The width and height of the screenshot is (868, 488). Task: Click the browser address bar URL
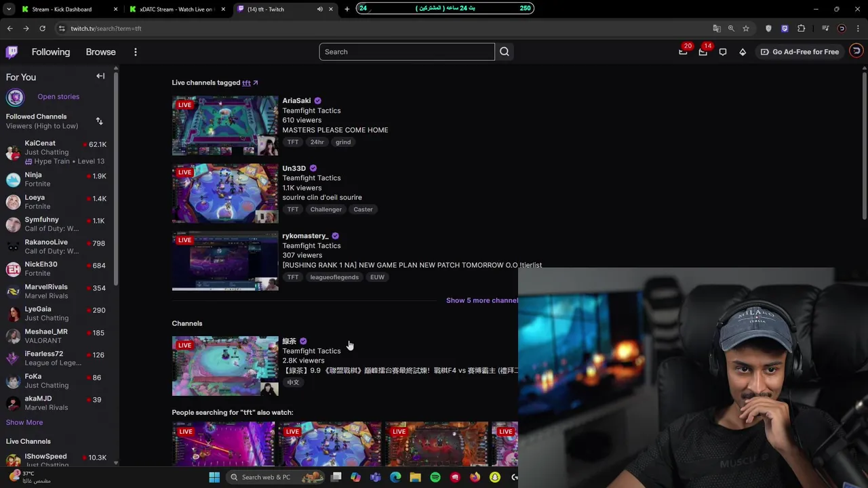(x=106, y=28)
